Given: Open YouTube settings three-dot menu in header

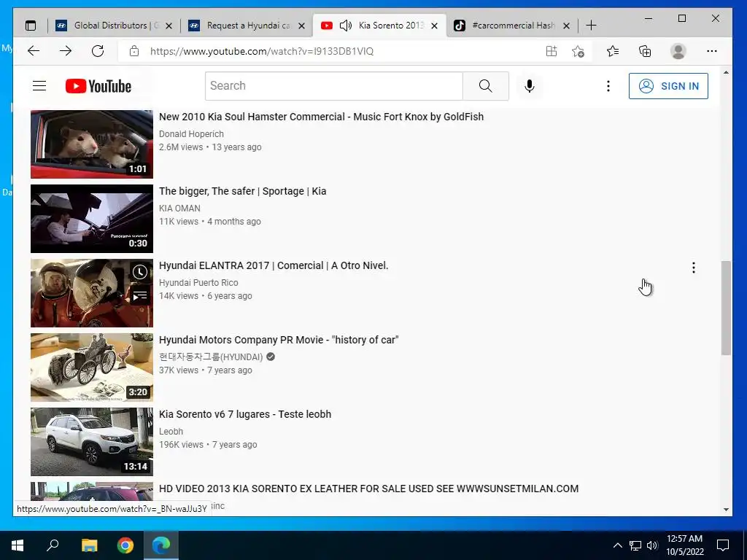Looking at the screenshot, I should 608,86.
